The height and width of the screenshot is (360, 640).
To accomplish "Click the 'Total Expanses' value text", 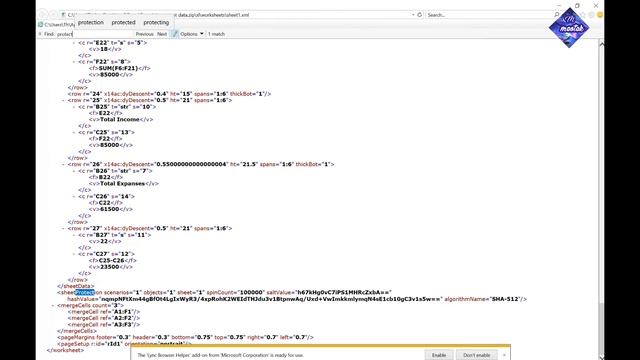I will [122, 183].
